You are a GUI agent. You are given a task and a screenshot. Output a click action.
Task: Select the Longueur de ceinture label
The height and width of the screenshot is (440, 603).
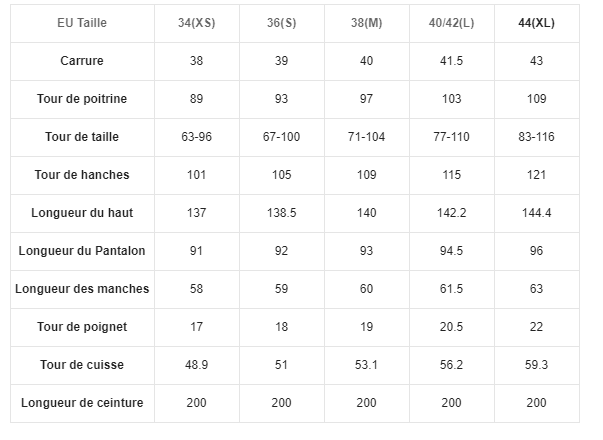(82, 403)
